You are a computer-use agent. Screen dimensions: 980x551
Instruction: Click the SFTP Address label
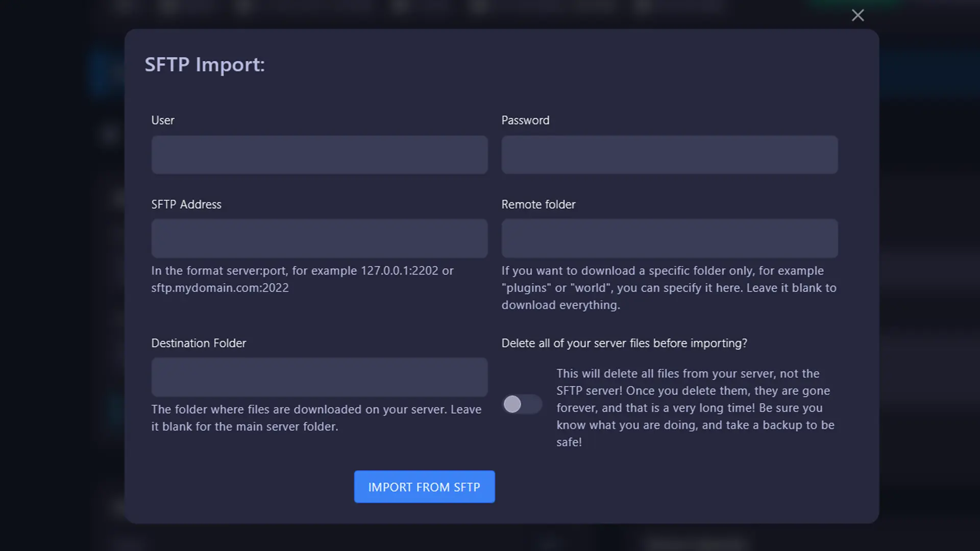pos(186,204)
